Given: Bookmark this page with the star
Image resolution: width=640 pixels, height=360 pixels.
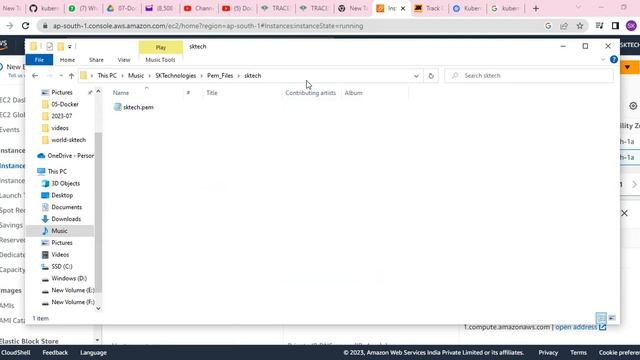Looking at the screenshot, I should pyautogui.click(x=580, y=26).
